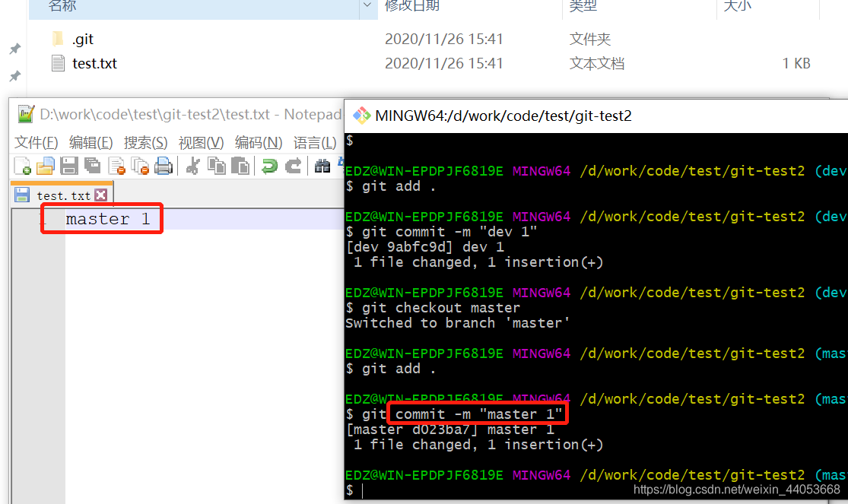The height and width of the screenshot is (504, 848).
Task: Click the Copy toolbar icon
Action: 217,166
